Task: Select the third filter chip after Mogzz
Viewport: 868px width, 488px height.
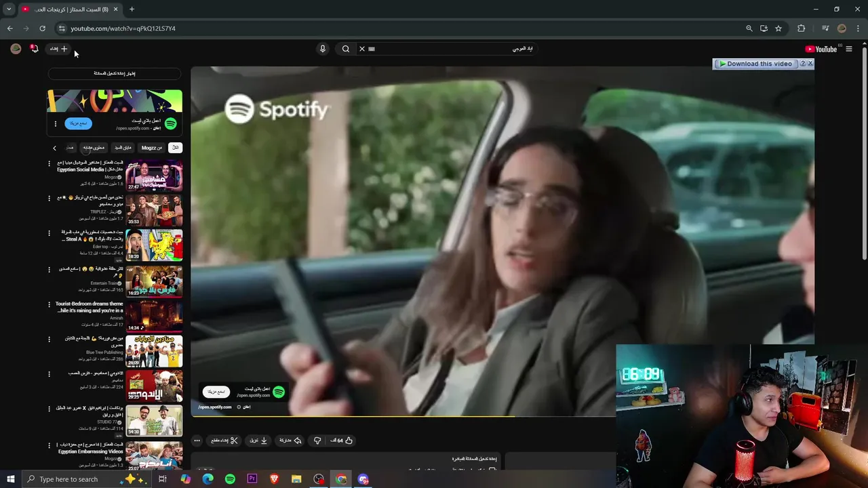Action: coord(123,148)
